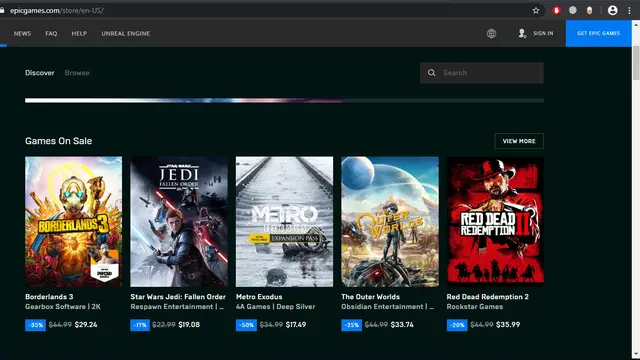Click the Sign In link
The image size is (640, 360).
(x=543, y=33)
